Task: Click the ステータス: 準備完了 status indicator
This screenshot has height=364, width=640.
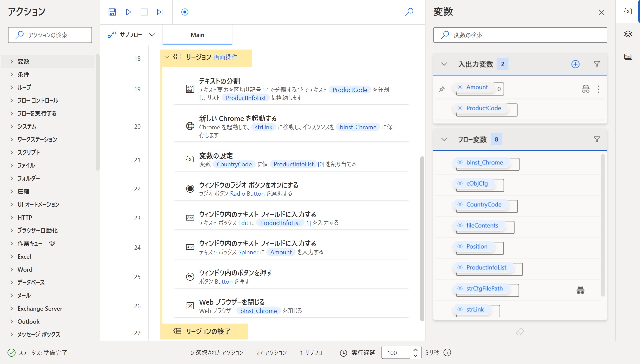Action: point(37,353)
